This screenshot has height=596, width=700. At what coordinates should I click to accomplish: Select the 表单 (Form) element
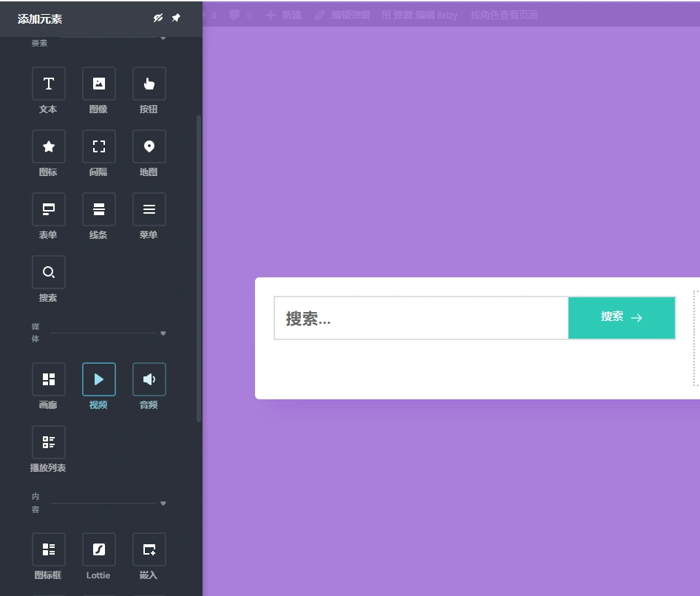48,209
